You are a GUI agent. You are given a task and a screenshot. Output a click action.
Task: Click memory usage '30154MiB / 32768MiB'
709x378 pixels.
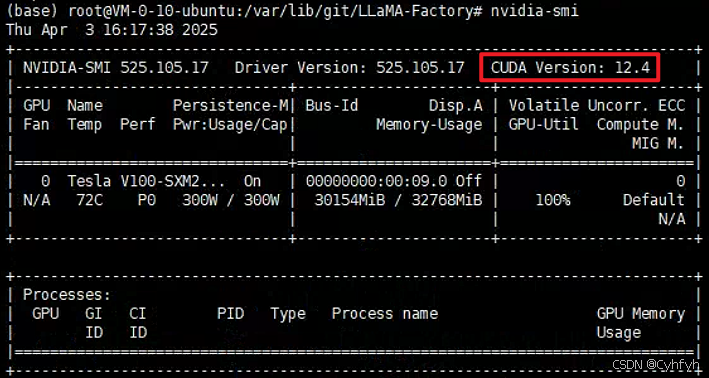398,200
